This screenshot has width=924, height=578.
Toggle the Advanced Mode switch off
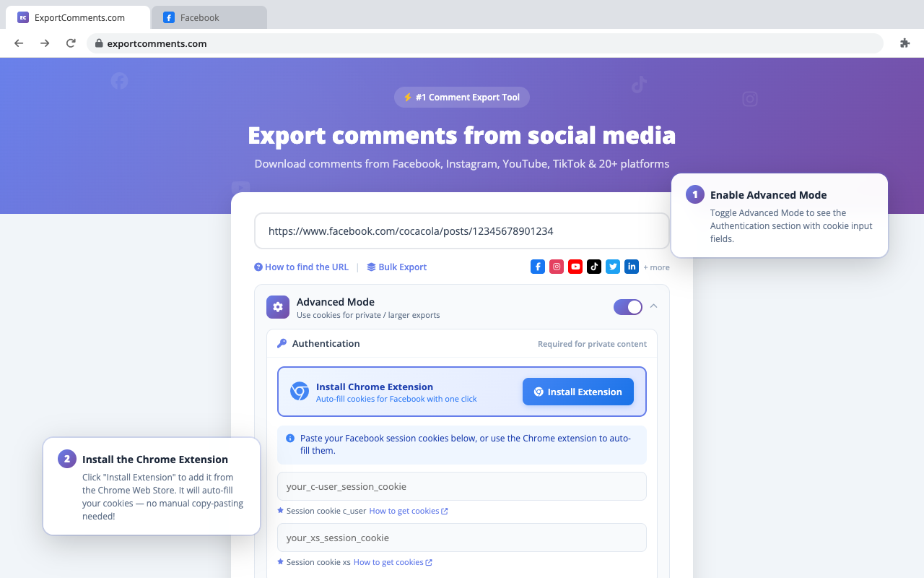click(628, 307)
